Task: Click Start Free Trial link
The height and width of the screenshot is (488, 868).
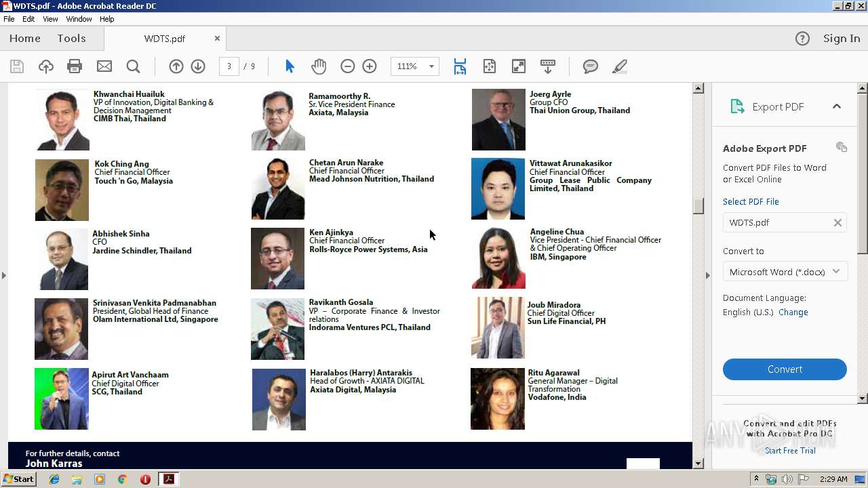Action: coord(790,451)
